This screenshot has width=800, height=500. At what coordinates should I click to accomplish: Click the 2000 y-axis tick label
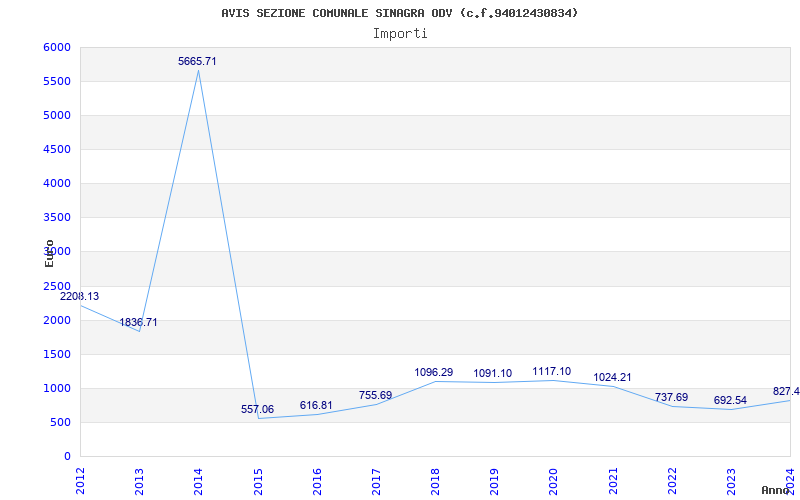57,320
